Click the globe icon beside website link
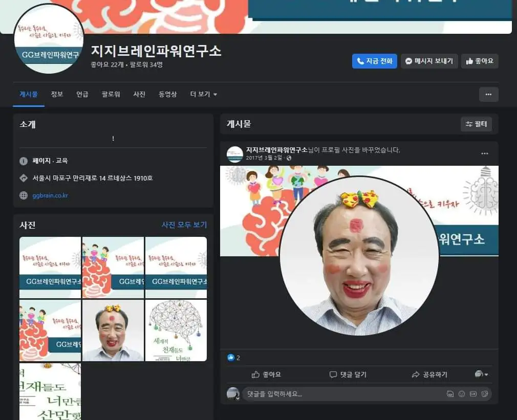Viewport: 517px width, 420px height. [x=24, y=195]
